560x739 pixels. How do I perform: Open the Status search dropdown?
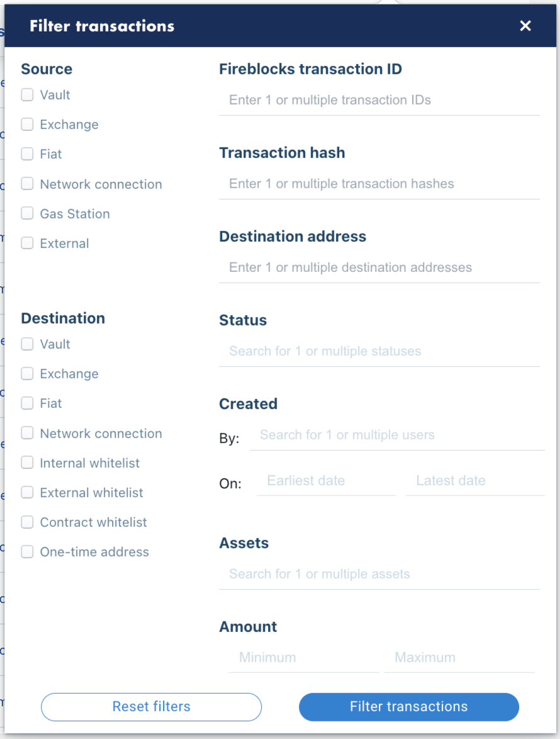click(x=379, y=352)
